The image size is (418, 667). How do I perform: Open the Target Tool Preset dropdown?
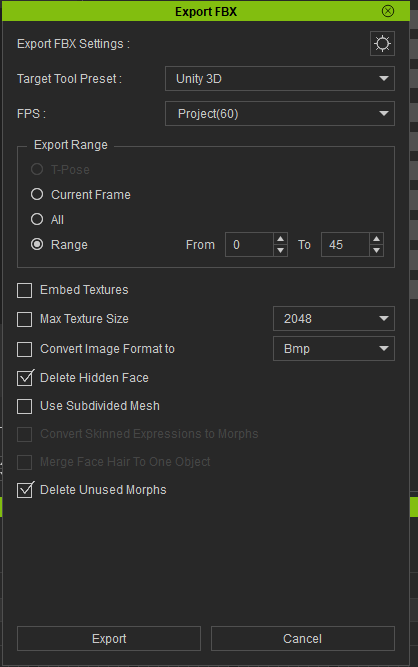pyautogui.click(x=280, y=79)
